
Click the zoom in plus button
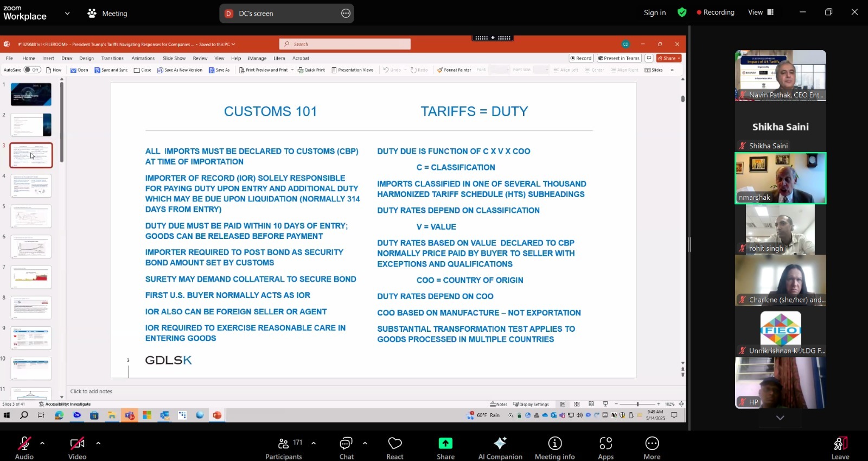(658, 404)
